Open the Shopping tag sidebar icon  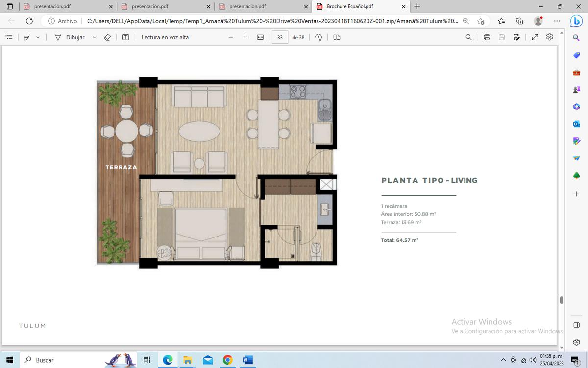click(576, 55)
